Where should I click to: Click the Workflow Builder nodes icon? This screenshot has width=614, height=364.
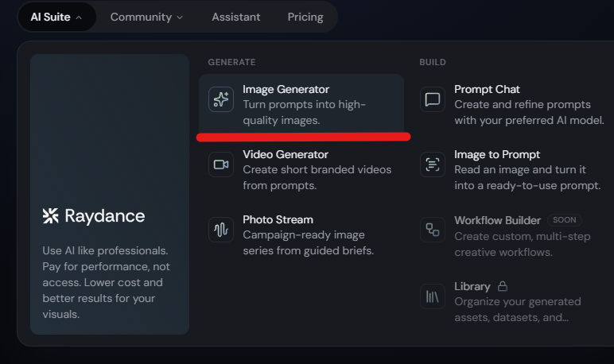tap(433, 230)
